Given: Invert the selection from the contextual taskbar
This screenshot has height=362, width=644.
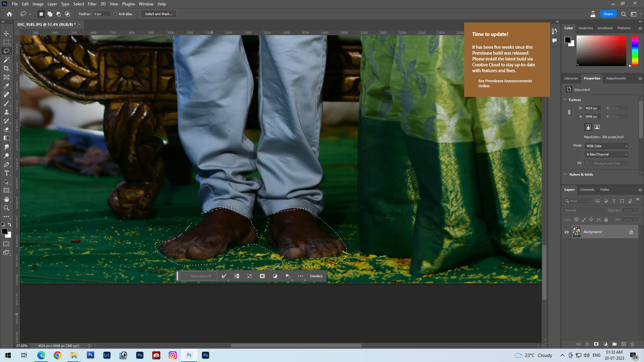Looking at the screenshot, I should [x=237, y=276].
